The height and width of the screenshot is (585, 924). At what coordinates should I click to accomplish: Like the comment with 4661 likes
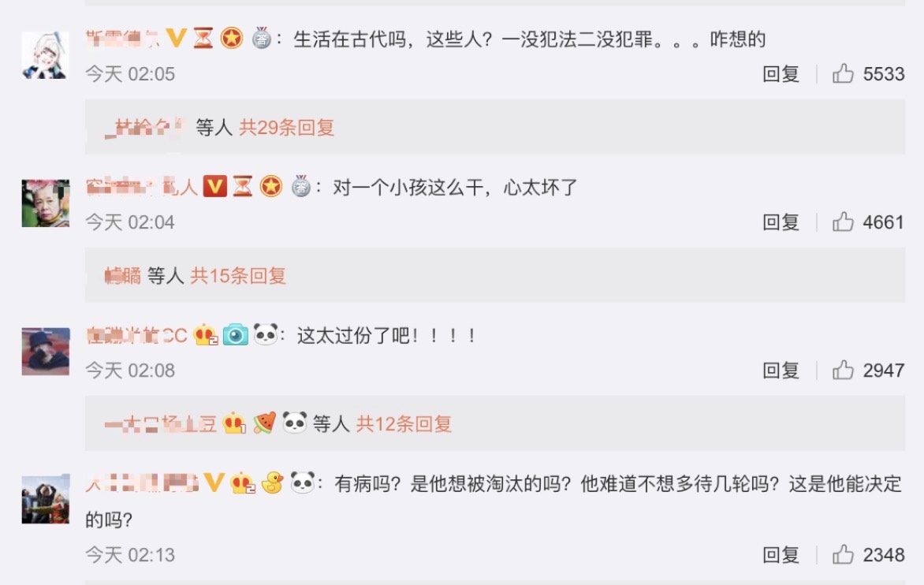(x=843, y=222)
